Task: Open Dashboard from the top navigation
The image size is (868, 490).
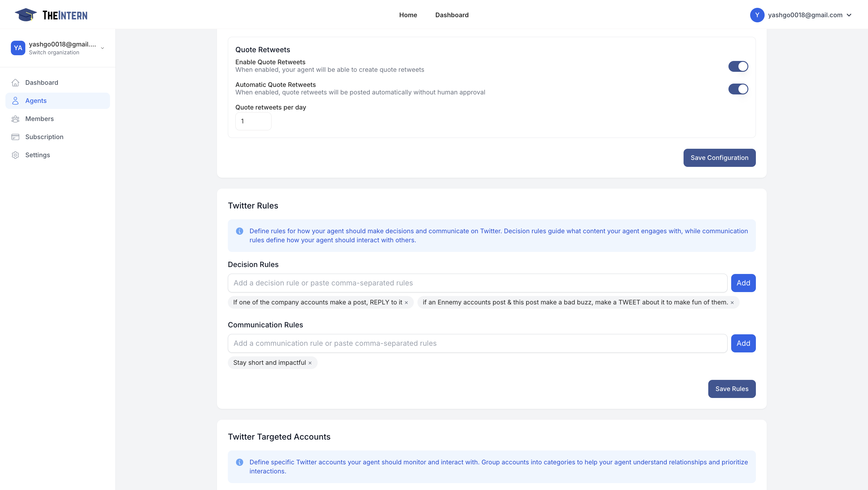Action: click(x=451, y=15)
